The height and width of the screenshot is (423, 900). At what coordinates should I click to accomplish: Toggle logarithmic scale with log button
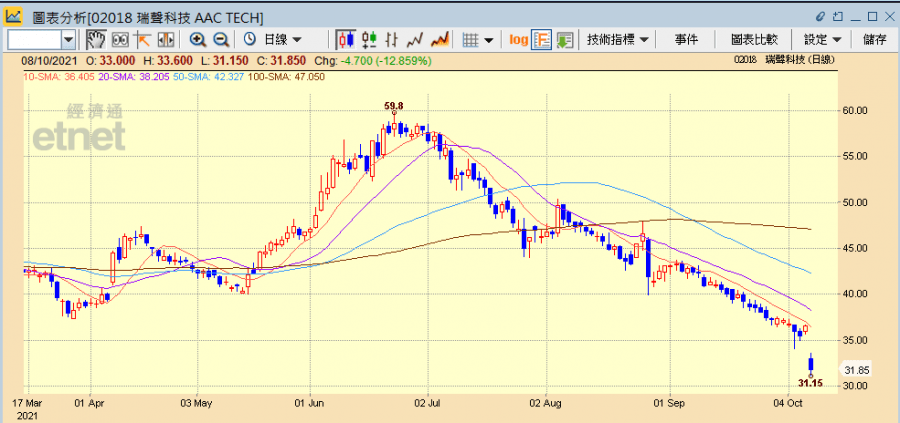click(x=518, y=39)
